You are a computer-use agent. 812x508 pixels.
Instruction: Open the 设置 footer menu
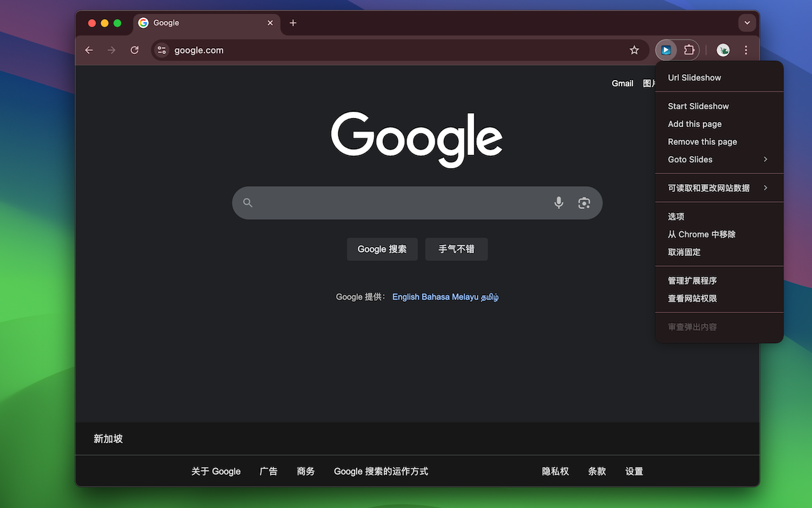(x=634, y=471)
